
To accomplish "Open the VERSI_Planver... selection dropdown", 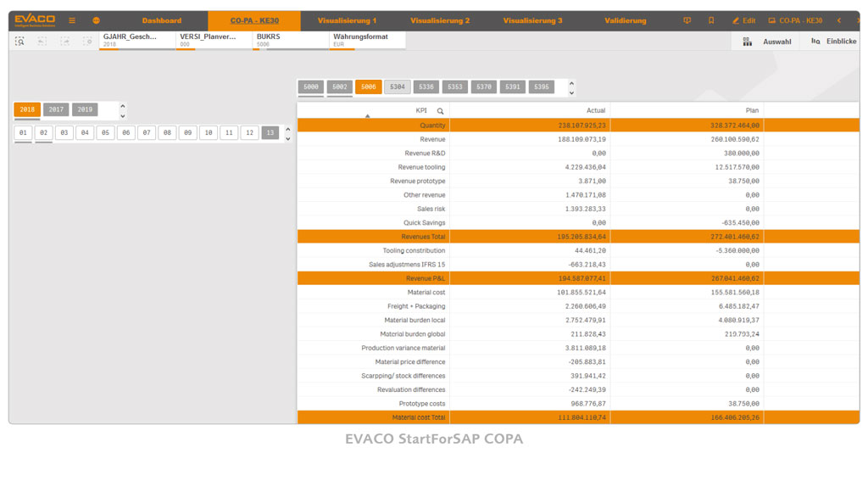I will (x=214, y=41).
